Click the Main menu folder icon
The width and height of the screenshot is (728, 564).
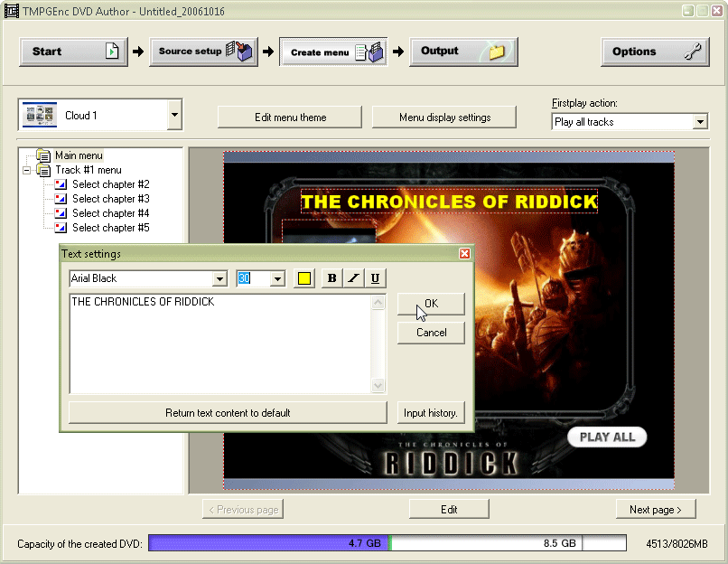[x=43, y=155]
